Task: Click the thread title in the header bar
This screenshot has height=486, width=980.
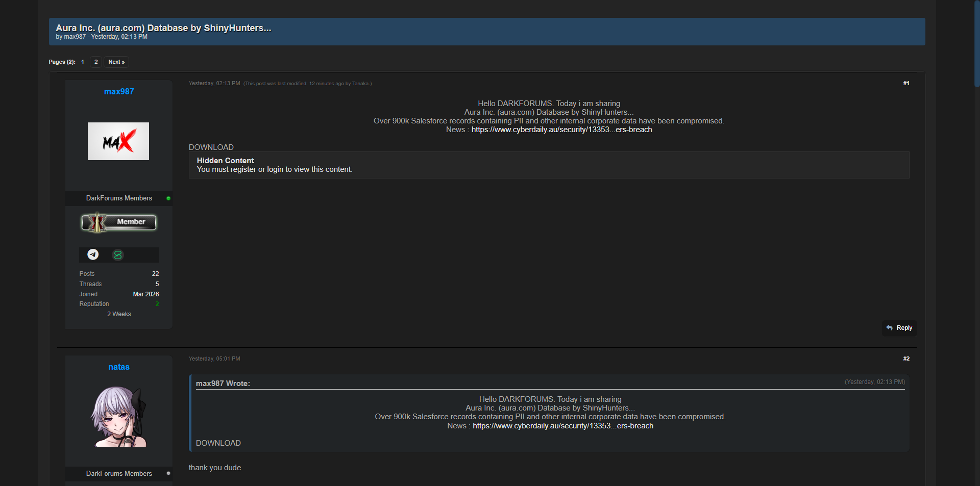Action: coord(163,28)
